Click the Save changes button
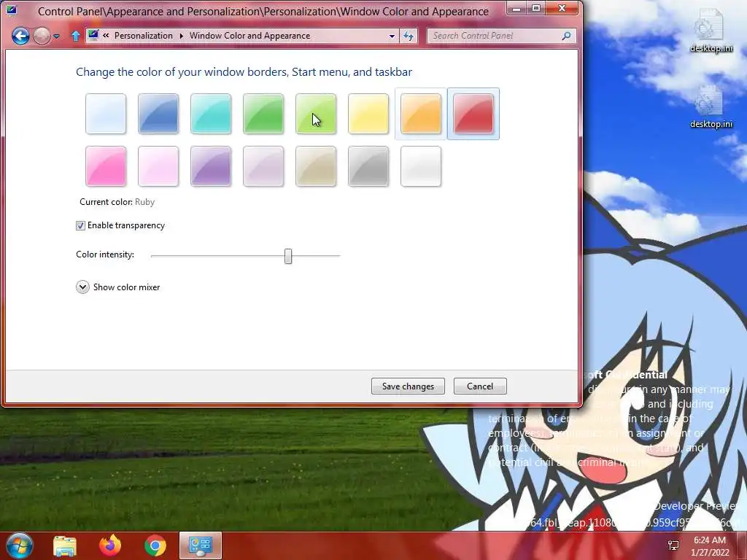Viewport: 747px width, 560px height. tap(408, 386)
